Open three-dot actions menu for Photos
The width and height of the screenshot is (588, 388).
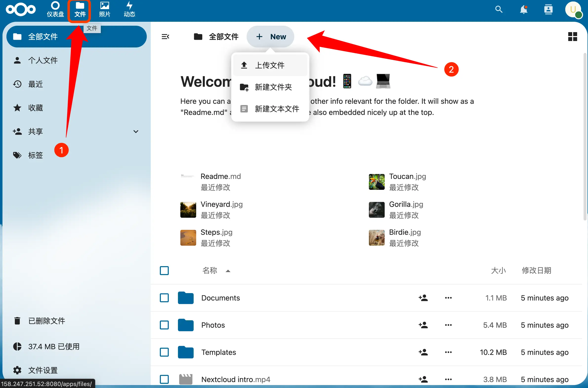click(x=448, y=325)
